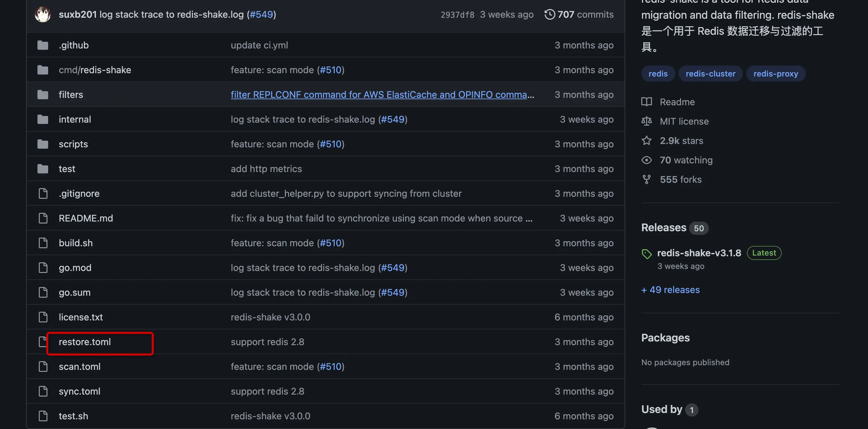Open the filters folder
868x429 pixels.
[x=71, y=95]
